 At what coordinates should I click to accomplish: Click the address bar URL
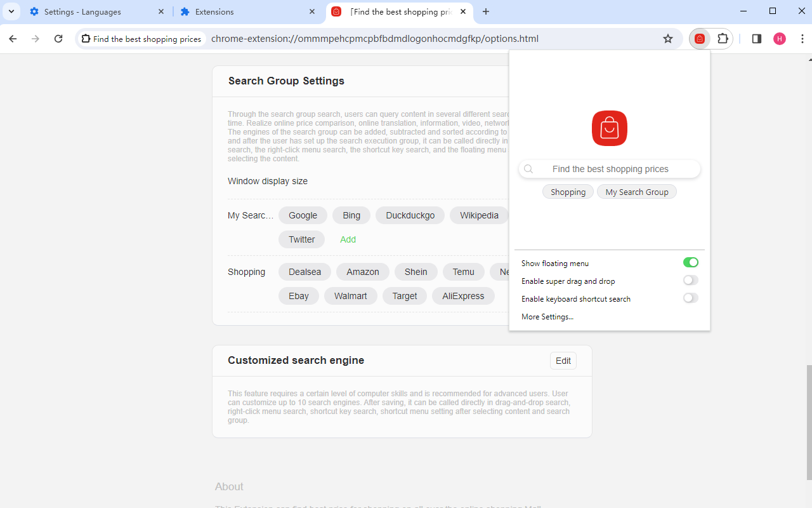(375, 39)
